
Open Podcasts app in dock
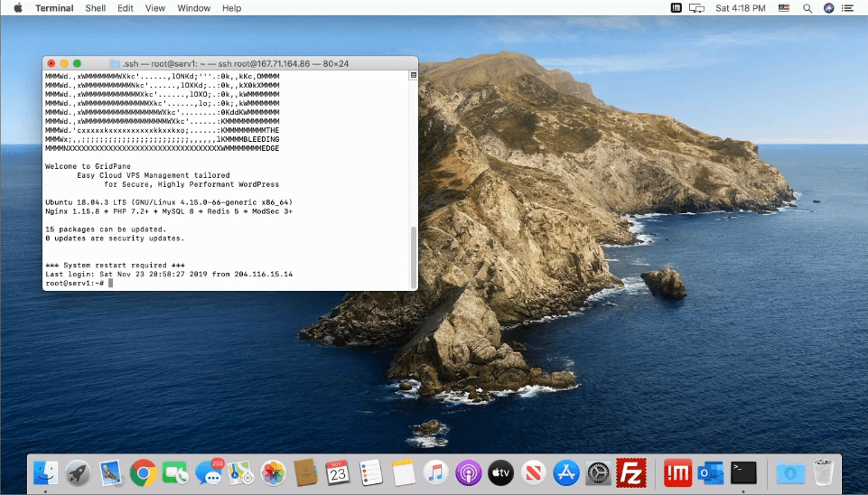pyautogui.click(x=468, y=473)
